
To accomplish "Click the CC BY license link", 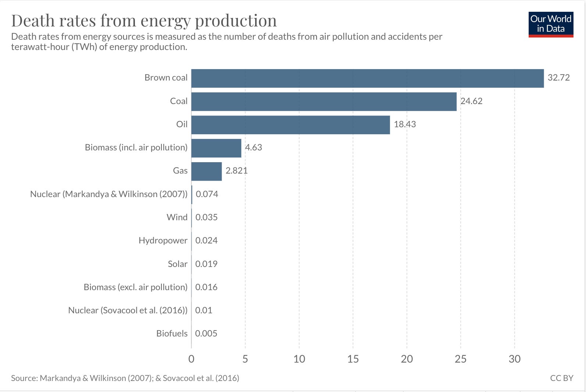I will [562, 378].
